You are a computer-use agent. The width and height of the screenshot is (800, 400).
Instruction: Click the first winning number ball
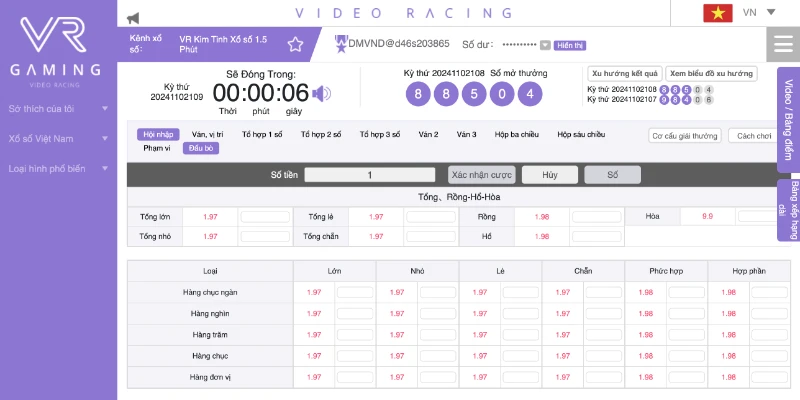tap(417, 95)
